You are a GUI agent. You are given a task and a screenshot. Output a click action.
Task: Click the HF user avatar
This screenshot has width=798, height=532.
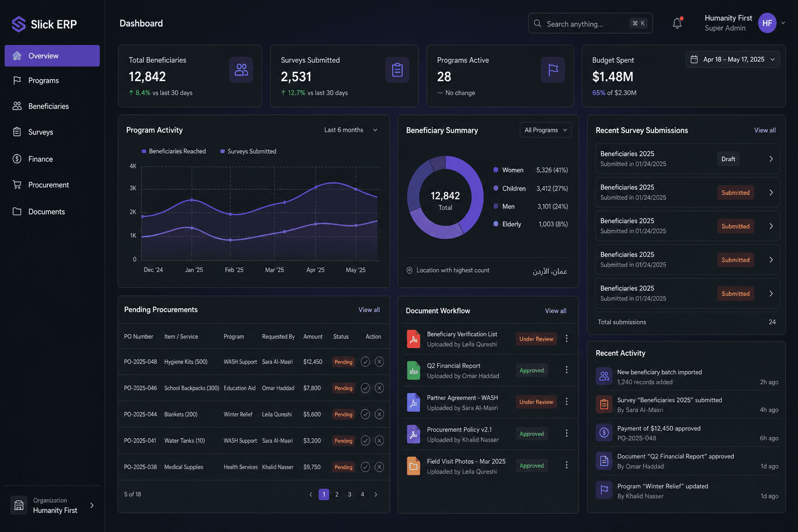767,23
